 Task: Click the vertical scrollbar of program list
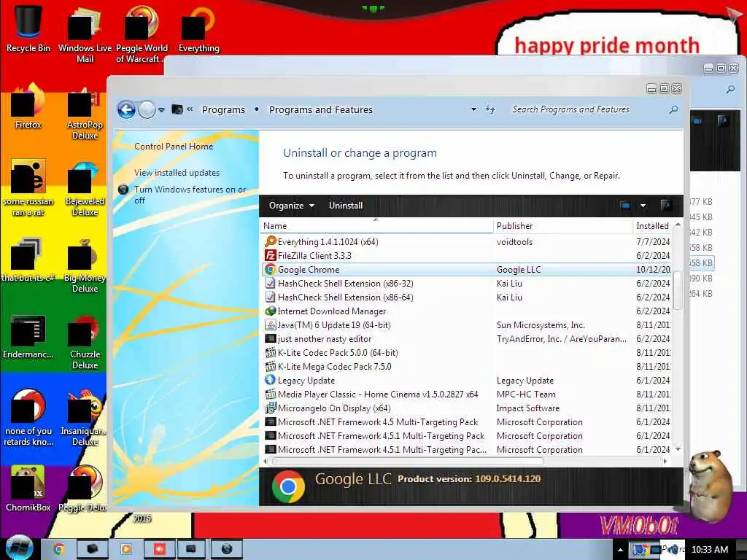678,290
